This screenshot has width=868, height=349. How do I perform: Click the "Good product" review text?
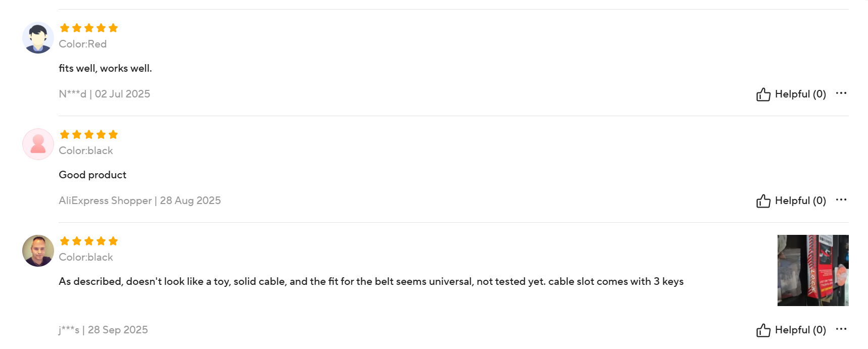click(x=92, y=175)
